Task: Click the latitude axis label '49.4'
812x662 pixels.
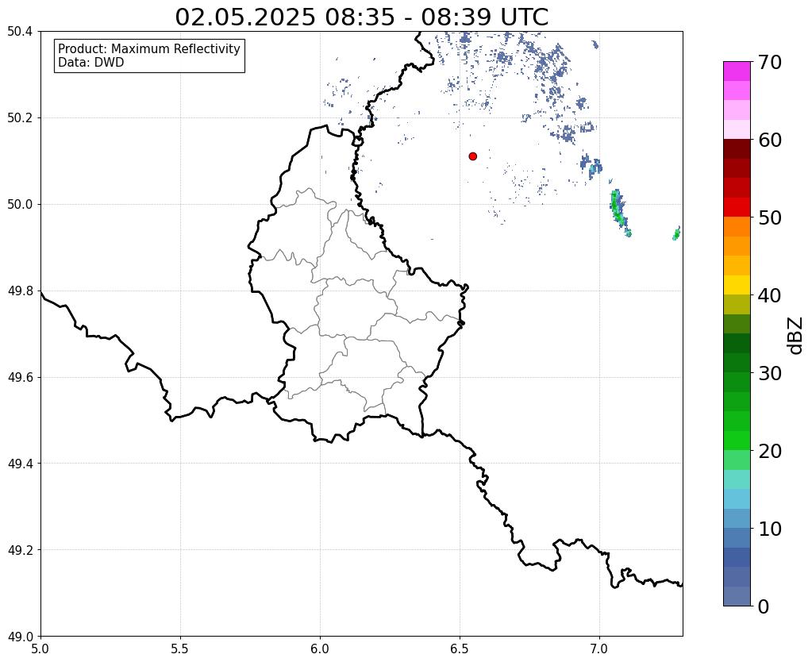Action: point(20,463)
